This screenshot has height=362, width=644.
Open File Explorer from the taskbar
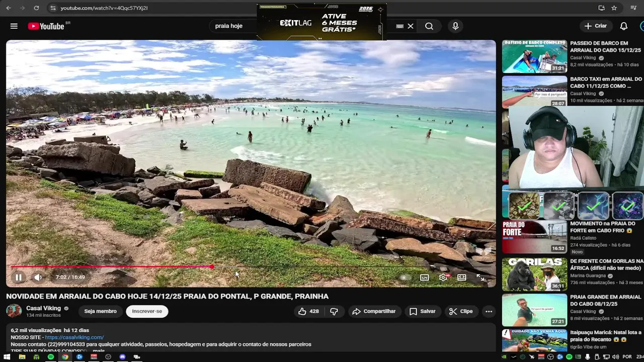22,357
